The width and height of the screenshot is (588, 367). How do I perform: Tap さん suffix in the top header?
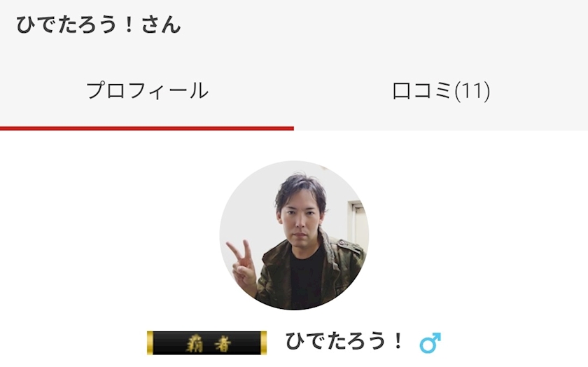pos(162,25)
